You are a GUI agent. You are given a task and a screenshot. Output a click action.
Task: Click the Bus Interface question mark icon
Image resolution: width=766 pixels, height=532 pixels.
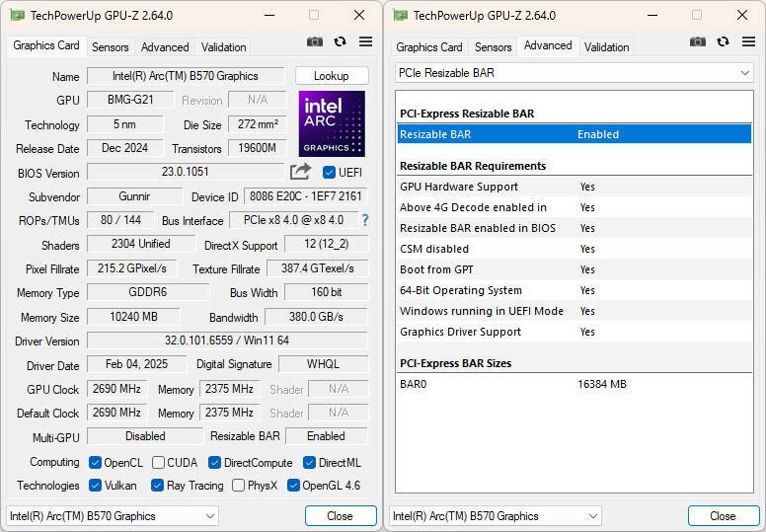pos(365,220)
